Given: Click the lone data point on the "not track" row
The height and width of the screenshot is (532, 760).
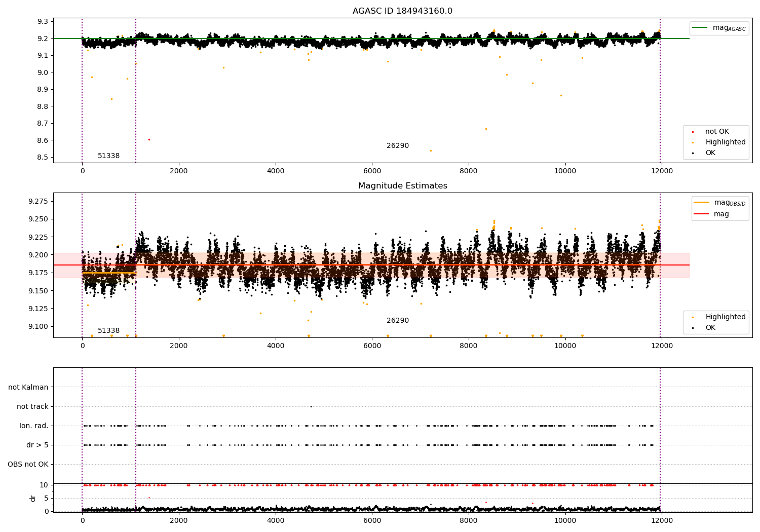Looking at the screenshot, I should click(x=311, y=406).
